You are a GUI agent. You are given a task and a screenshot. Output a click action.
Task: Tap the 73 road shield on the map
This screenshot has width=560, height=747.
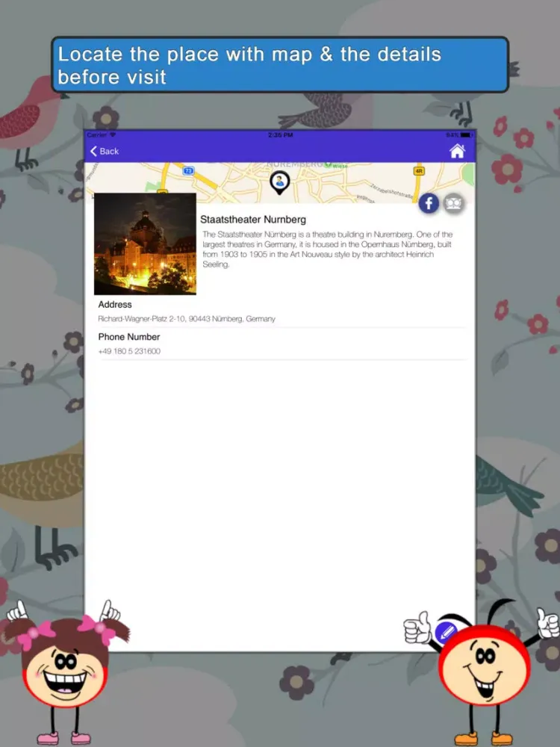tap(189, 170)
